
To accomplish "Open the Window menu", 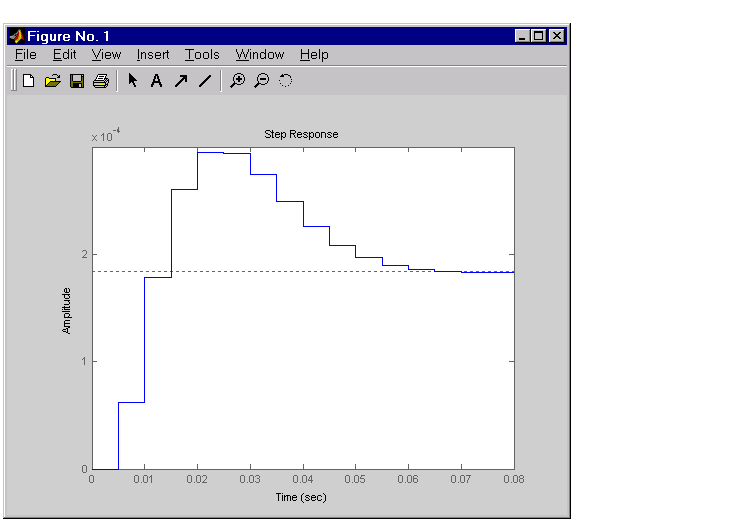I will point(259,55).
